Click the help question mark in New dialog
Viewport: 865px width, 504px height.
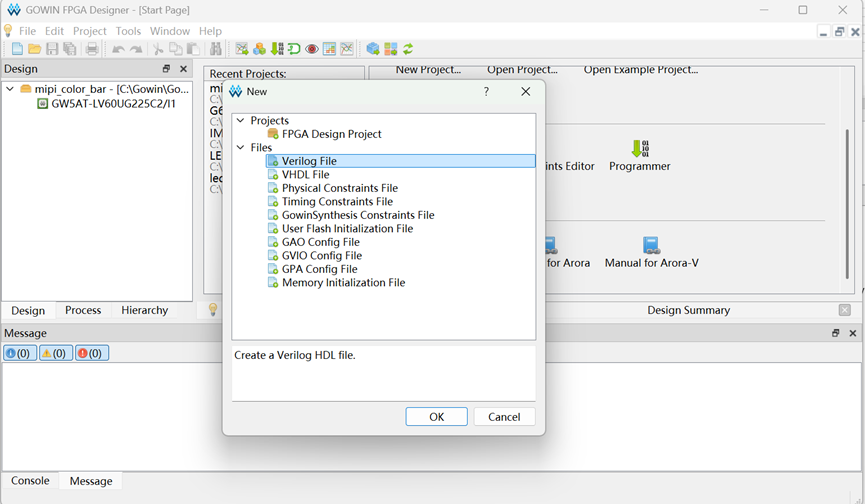tap(486, 92)
